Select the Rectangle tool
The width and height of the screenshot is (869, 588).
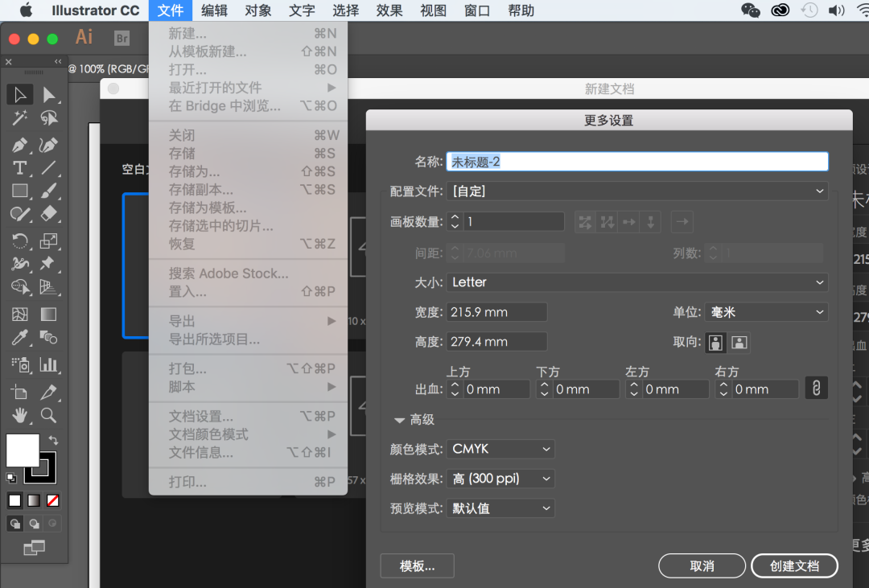coord(19,191)
